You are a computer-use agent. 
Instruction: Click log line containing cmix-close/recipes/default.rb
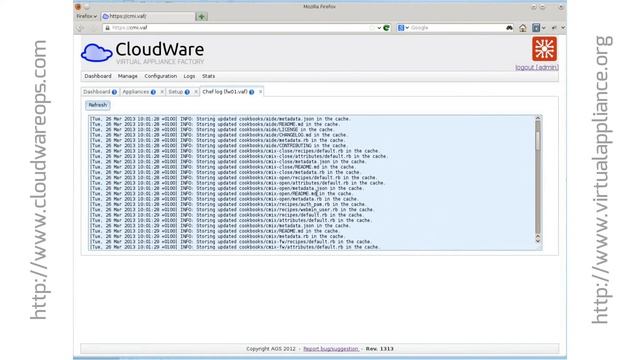coord(234,151)
